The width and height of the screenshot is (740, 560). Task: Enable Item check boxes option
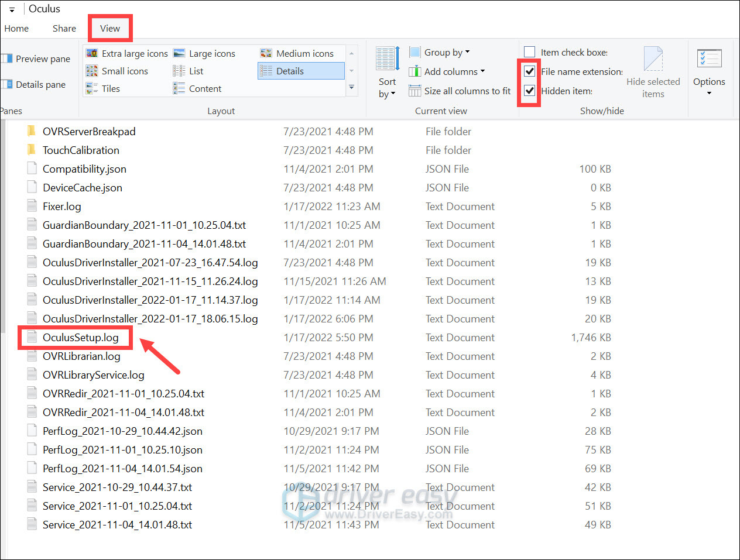(x=530, y=52)
